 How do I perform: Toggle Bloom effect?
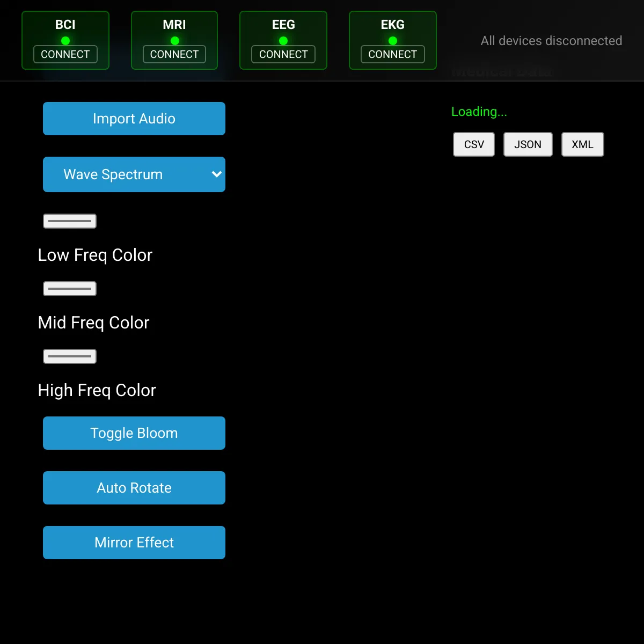(x=134, y=433)
